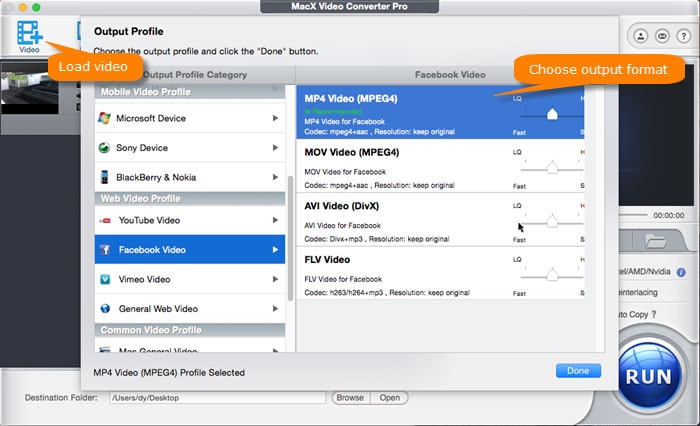Click the Done button
Viewport: 700px width, 426px height.
578,371
